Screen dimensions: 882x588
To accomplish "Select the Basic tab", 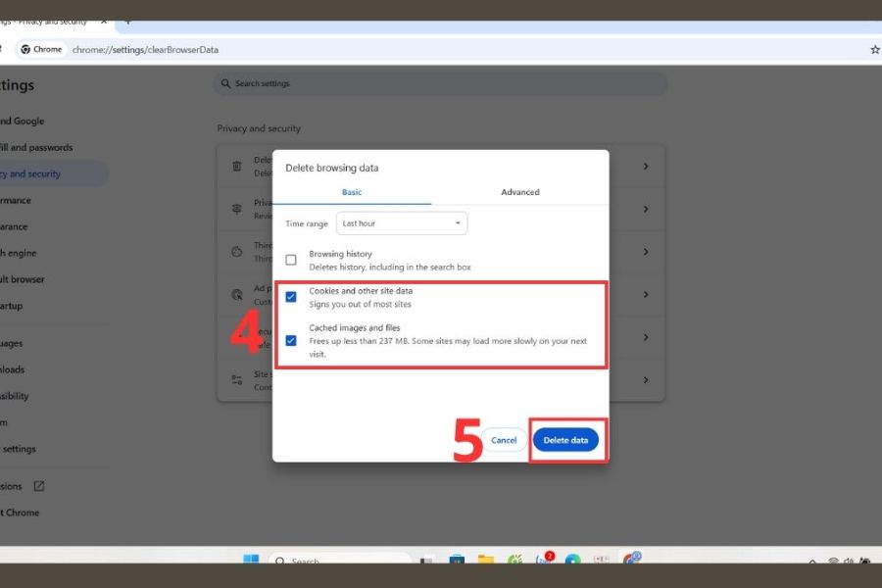I will (352, 192).
